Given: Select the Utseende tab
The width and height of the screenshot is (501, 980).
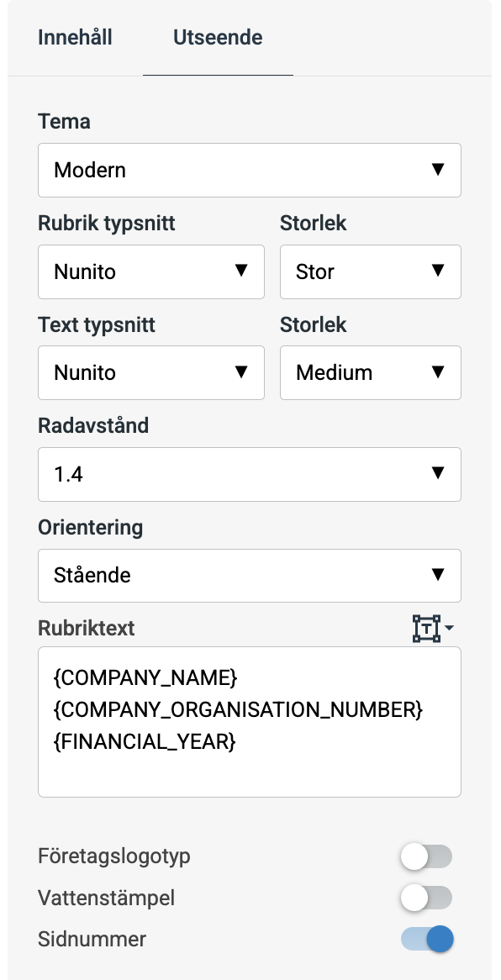Looking at the screenshot, I should (x=217, y=38).
